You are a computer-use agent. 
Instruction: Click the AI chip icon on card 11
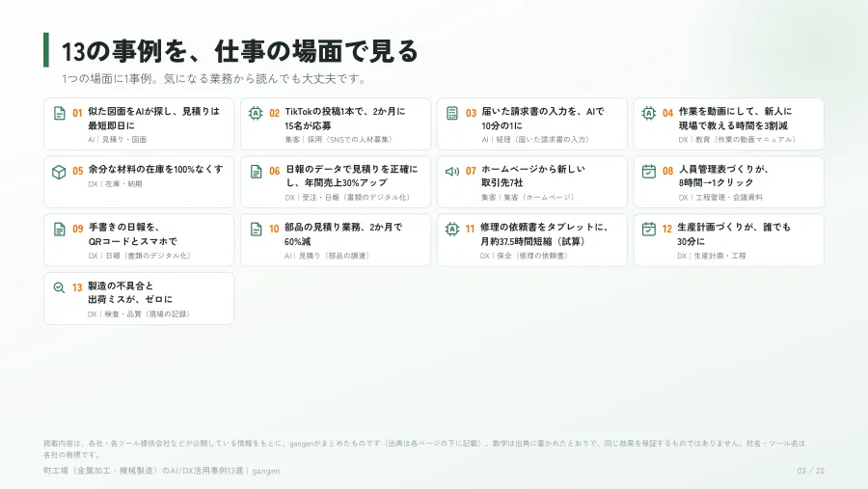(x=452, y=230)
